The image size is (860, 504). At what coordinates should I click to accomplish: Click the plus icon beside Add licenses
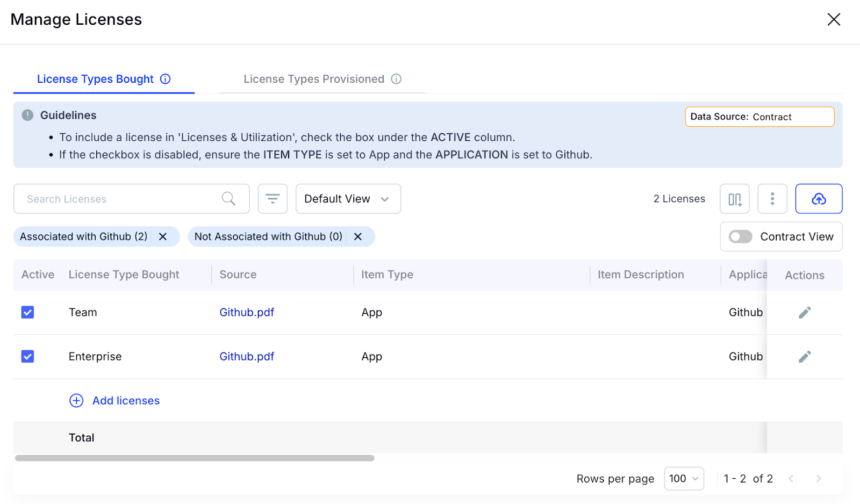coord(76,401)
